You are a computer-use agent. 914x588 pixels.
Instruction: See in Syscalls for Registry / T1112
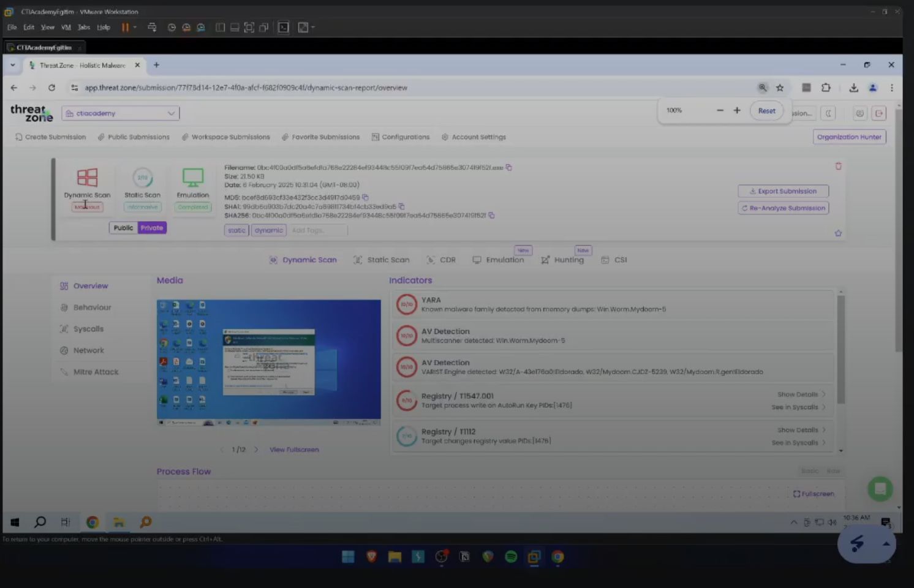point(798,443)
